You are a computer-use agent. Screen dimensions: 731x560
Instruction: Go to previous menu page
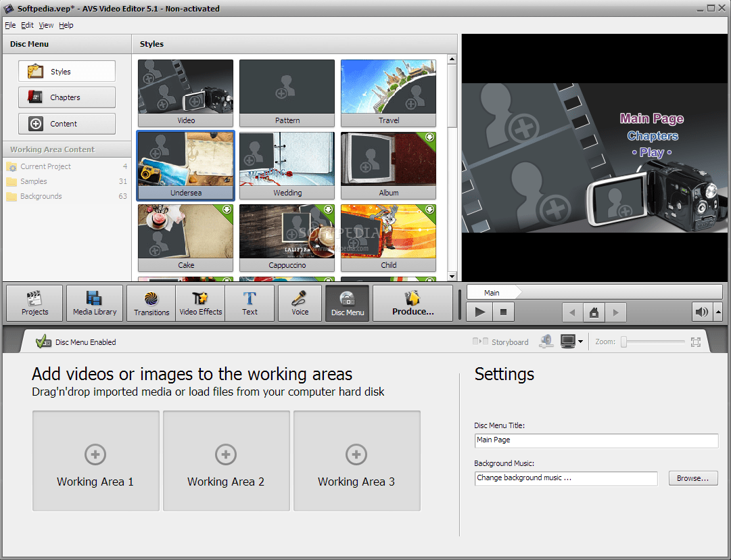click(573, 312)
